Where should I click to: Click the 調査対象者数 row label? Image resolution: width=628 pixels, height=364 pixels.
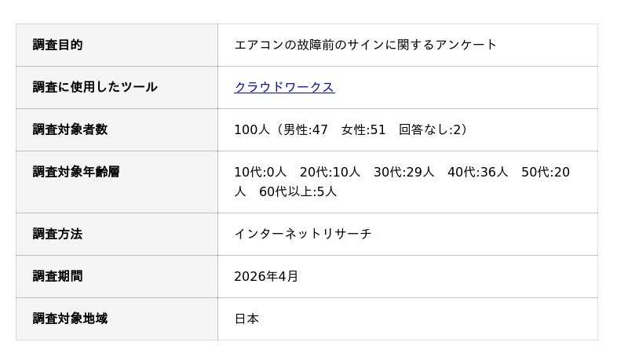coord(71,129)
